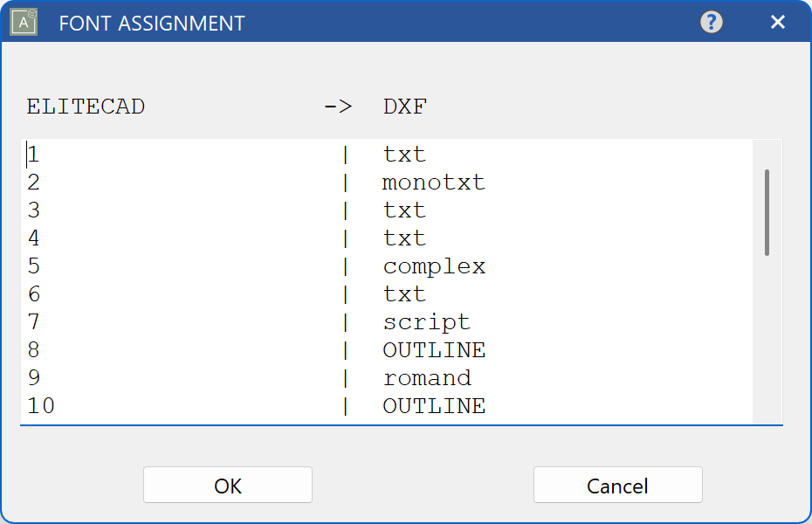This screenshot has width=812, height=524.
Task: Select the txt mapping beside font 6
Action: click(401, 293)
